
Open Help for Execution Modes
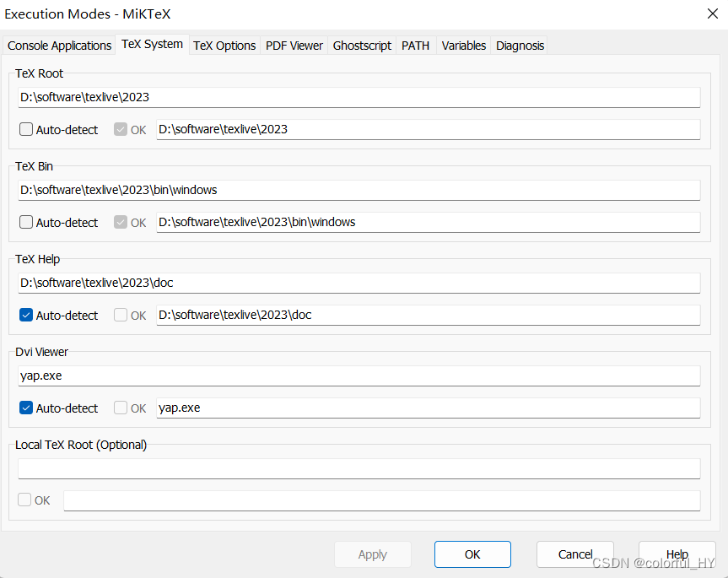coord(677,554)
